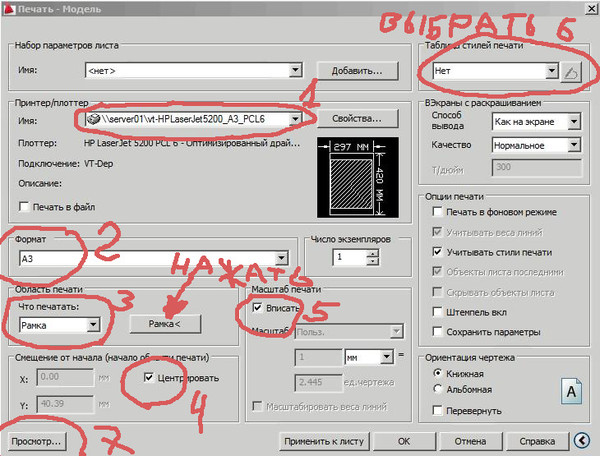Expand the Формат paper size dropdown

click(281, 258)
